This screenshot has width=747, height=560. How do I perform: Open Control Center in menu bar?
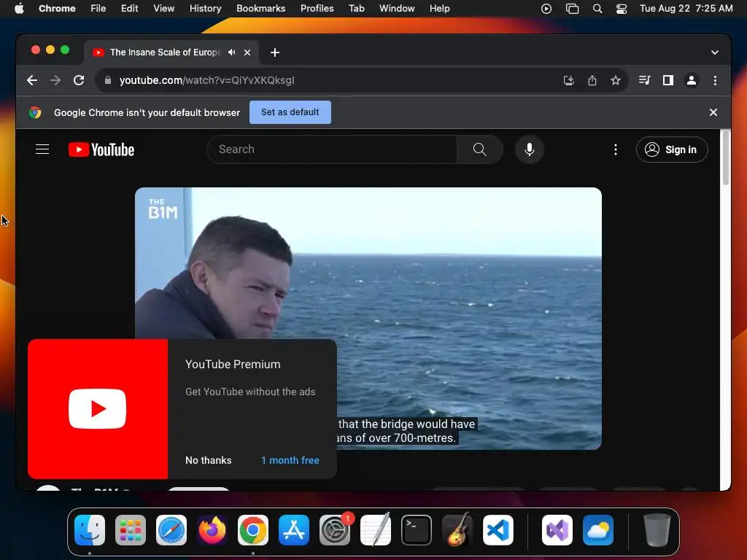(622, 9)
